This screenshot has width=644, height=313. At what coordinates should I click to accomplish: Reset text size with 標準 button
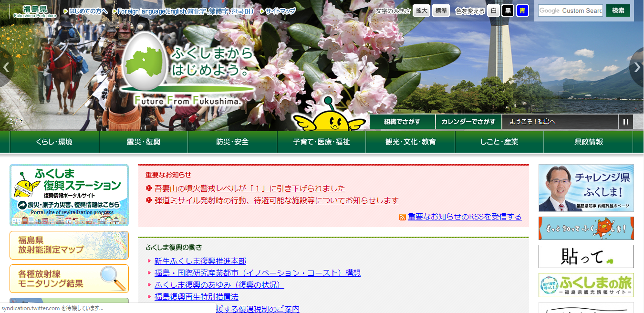pyautogui.click(x=441, y=10)
